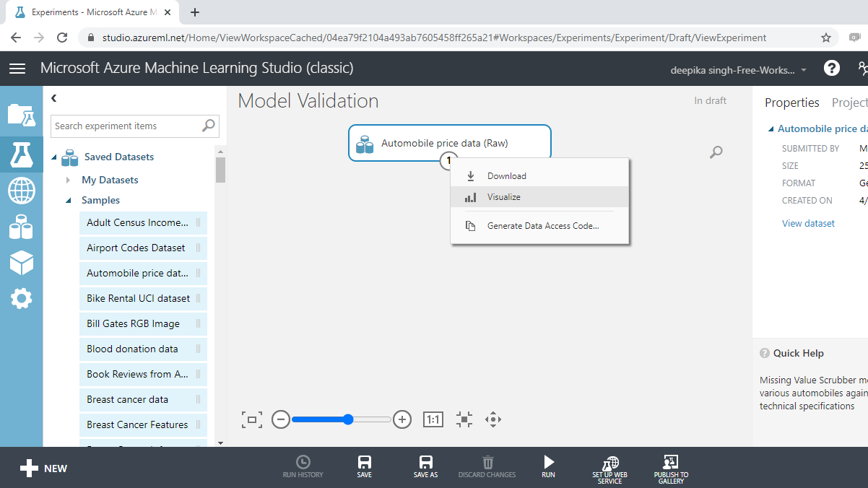Open a new browser tab
Image resolution: width=868 pixels, height=488 pixels.
tap(195, 12)
